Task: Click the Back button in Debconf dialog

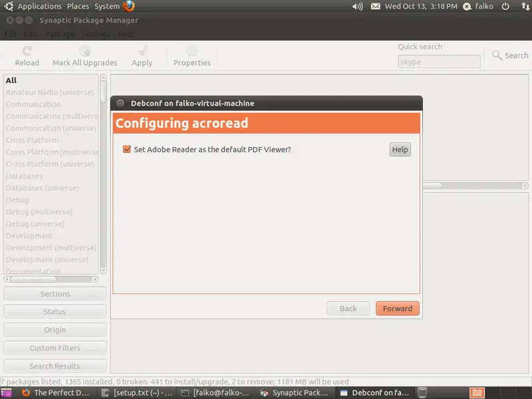Action: coord(348,309)
